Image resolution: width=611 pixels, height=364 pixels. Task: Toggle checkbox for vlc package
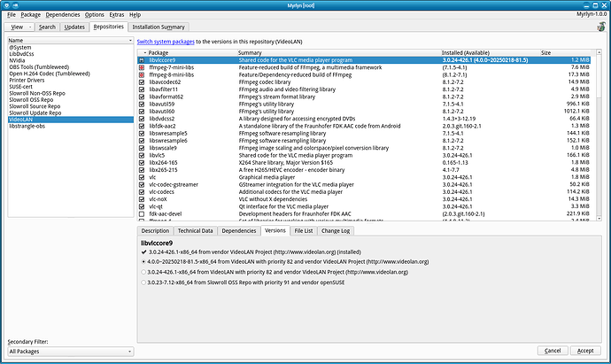tap(142, 177)
